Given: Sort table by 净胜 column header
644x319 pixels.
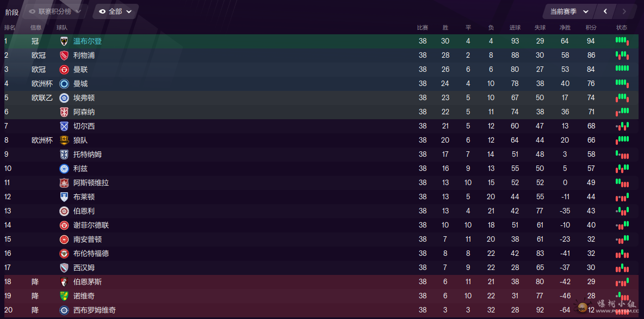Looking at the screenshot, I should 565,28.
